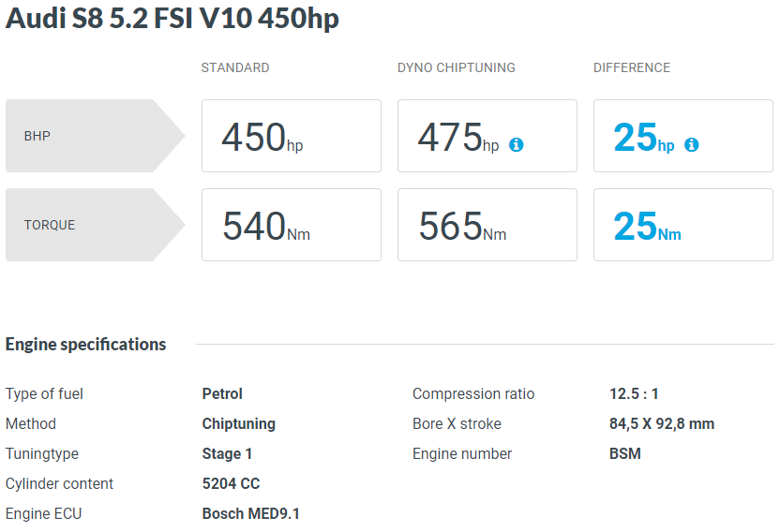The image size is (780, 532).
Task: Click the STANDARD column header
Action: click(x=235, y=67)
